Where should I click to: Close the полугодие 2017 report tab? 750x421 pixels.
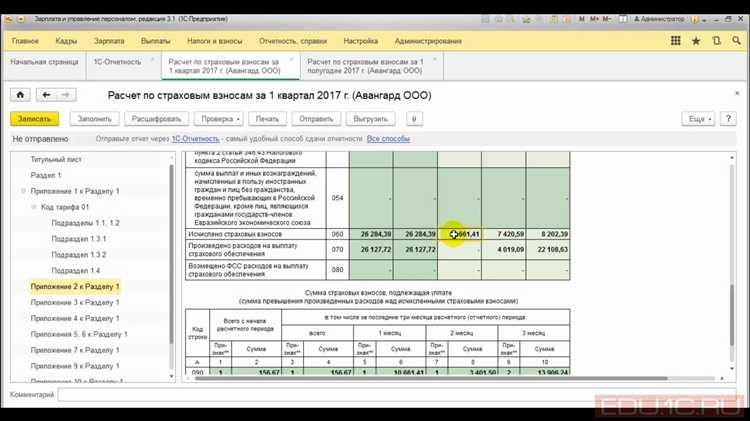point(434,60)
